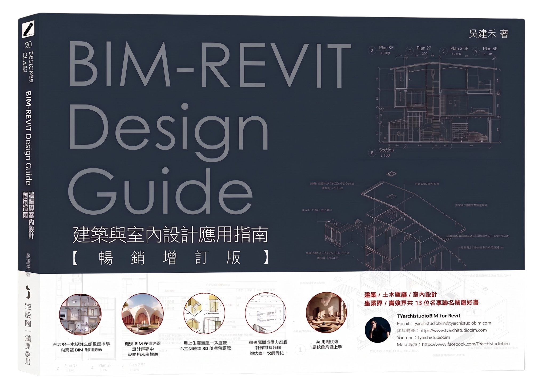Click the white arched building circular thumbnail
Viewport: 546px width, 392px height.
click(x=142, y=314)
